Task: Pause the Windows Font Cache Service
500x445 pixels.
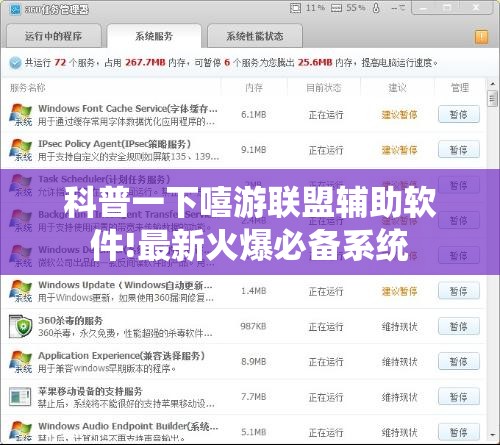Action: point(459,114)
